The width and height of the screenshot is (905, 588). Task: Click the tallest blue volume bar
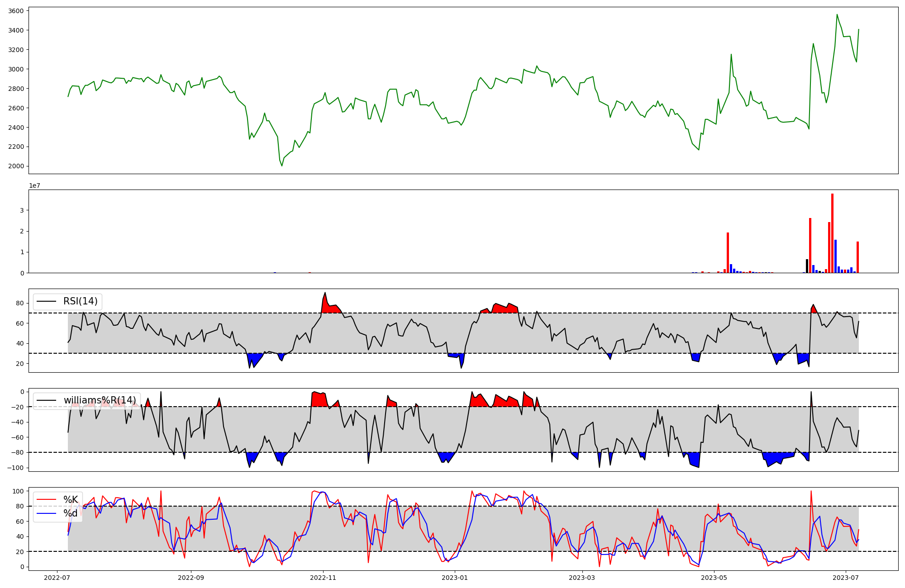835,256
